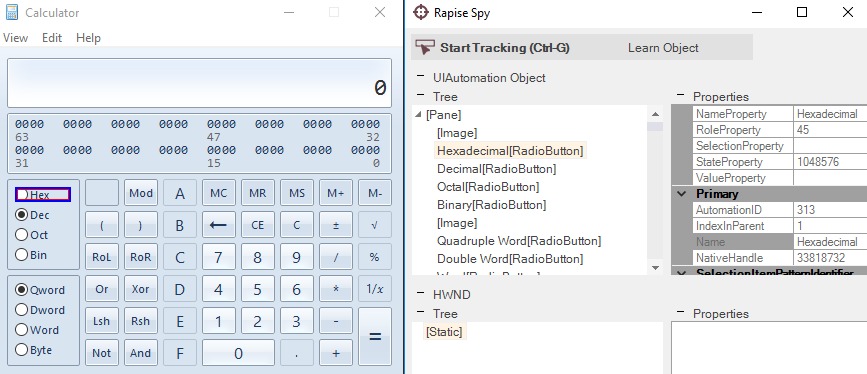867x374 pixels.
Task: Click the backspace arrow key
Action: coord(218,225)
